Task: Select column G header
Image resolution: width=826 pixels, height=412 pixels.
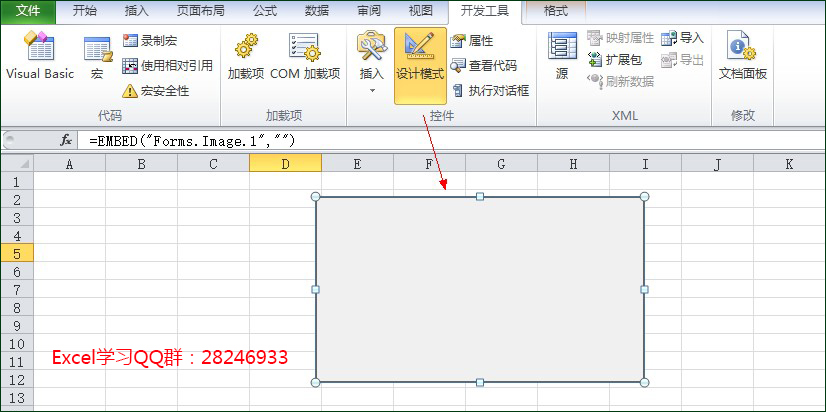Action: click(501, 164)
